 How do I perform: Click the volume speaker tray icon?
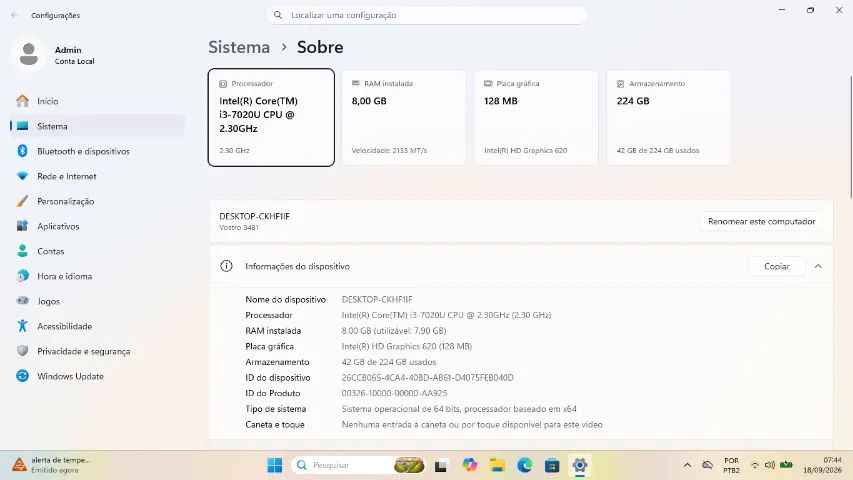click(x=770, y=465)
